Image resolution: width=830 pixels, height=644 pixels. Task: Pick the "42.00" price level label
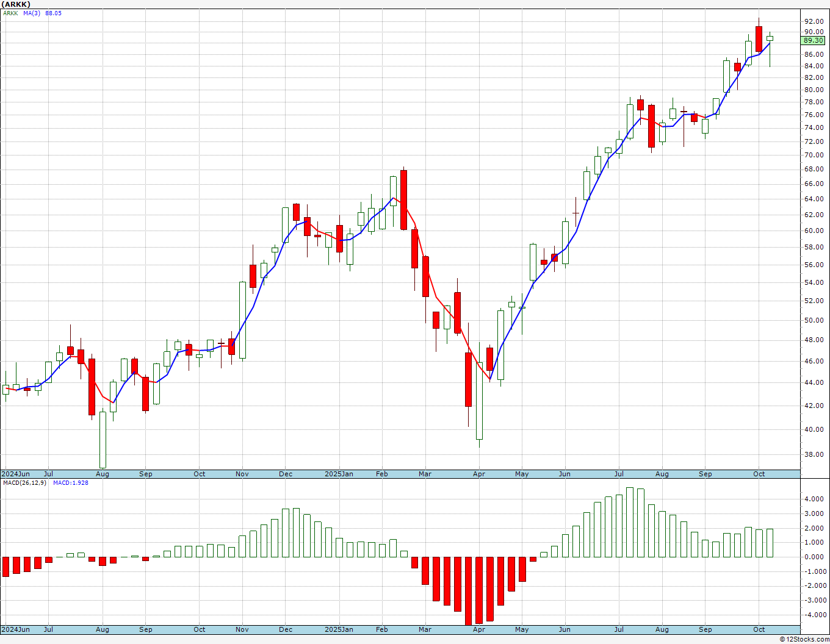[x=814, y=406]
